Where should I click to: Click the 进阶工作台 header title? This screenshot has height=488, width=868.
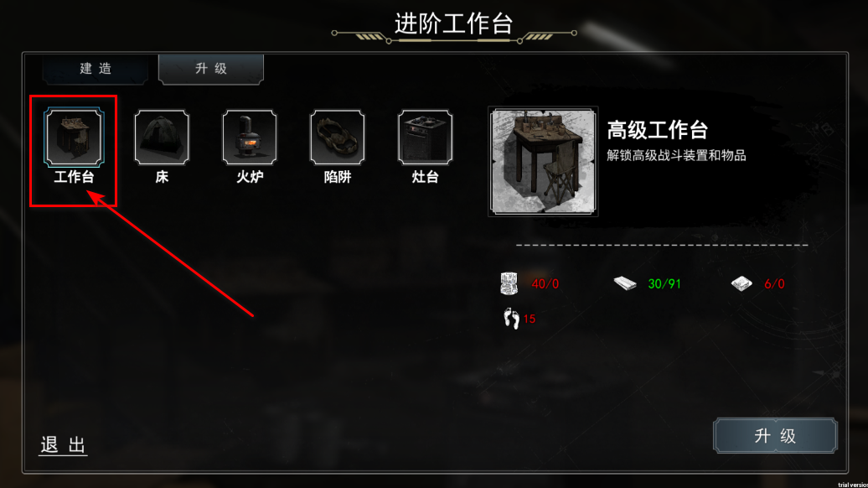tap(453, 23)
